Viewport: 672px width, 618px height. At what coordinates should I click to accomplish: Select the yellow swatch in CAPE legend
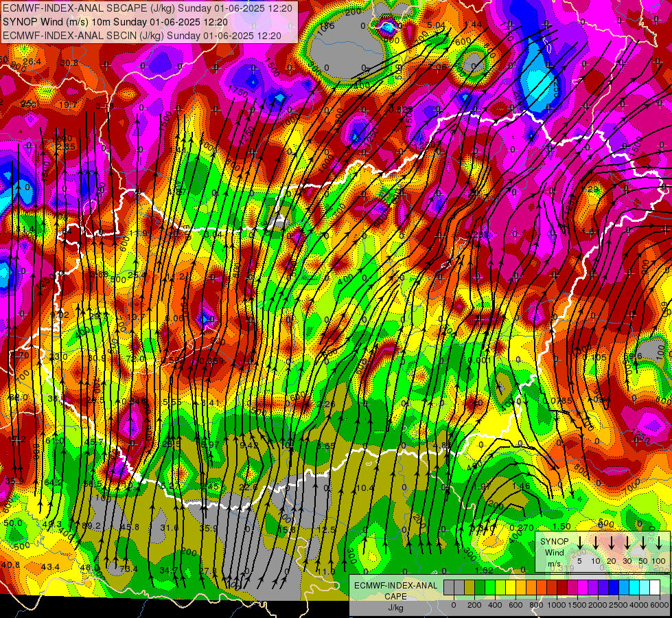pyautogui.click(x=511, y=588)
